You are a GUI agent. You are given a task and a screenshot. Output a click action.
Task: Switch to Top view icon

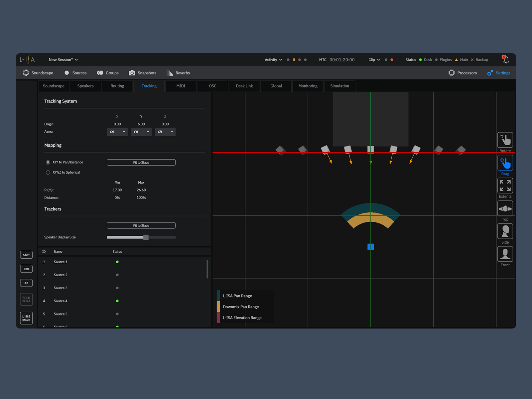pyautogui.click(x=505, y=208)
